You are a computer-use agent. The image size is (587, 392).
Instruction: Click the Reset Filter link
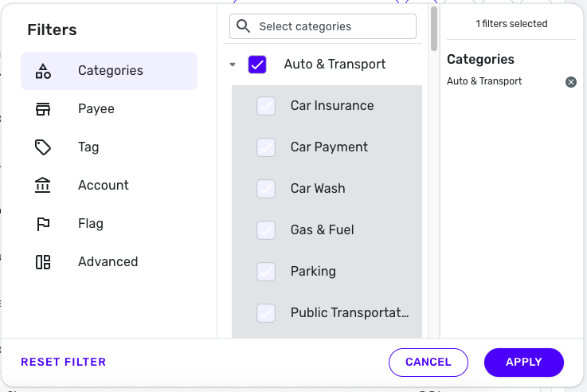pyautogui.click(x=64, y=362)
